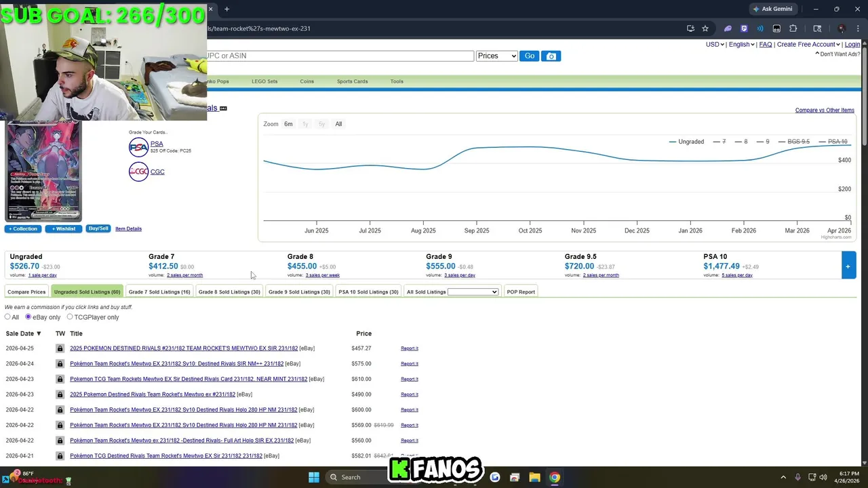Click Ask Gemini button
Screen dimensions: 868x488
coord(772,9)
